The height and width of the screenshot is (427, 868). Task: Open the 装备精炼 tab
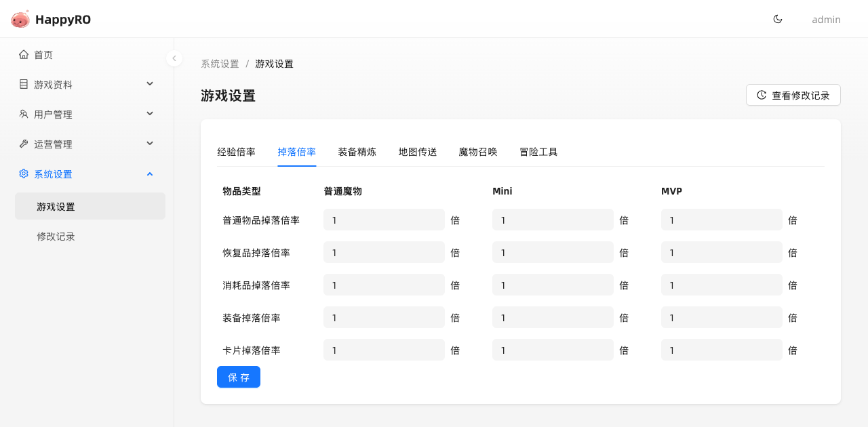pyautogui.click(x=357, y=152)
